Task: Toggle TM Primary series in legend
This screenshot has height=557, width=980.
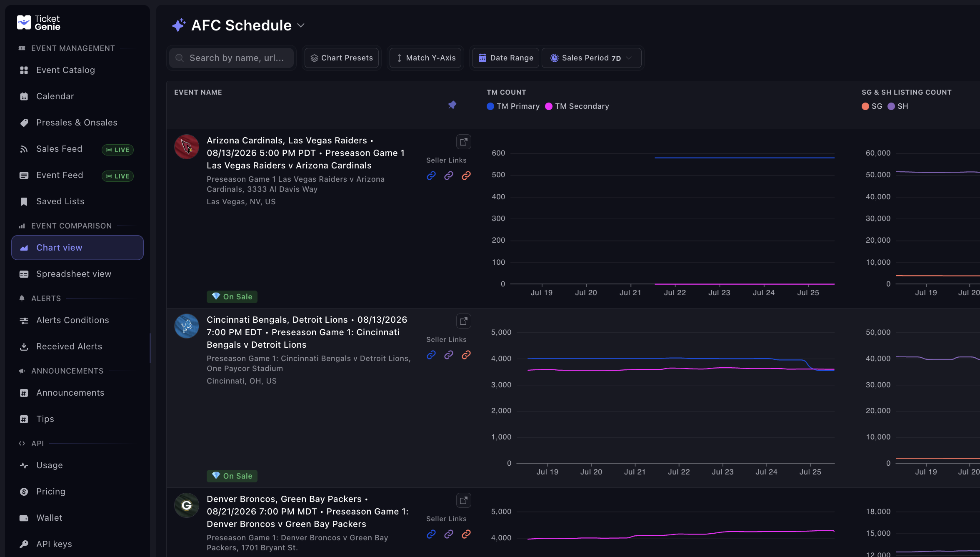Action: [x=513, y=106]
